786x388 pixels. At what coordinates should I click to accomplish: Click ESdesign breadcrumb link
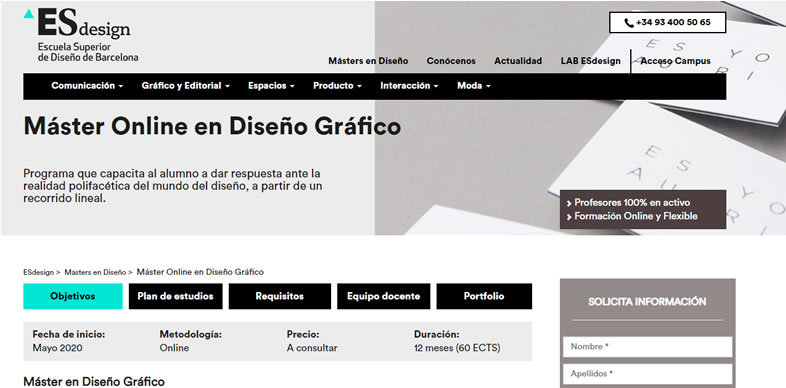point(39,272)
